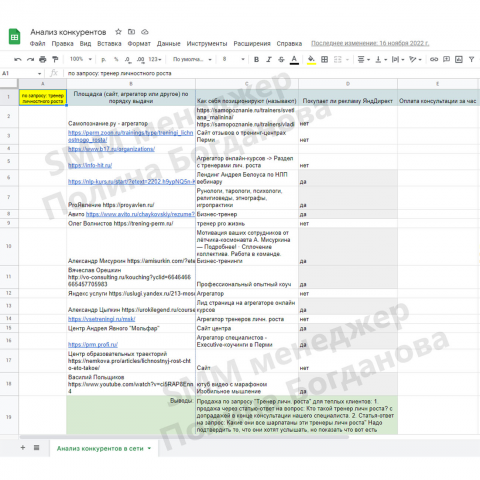Open the Формат menu
The image size is (480, 480).
click(139, 44)
